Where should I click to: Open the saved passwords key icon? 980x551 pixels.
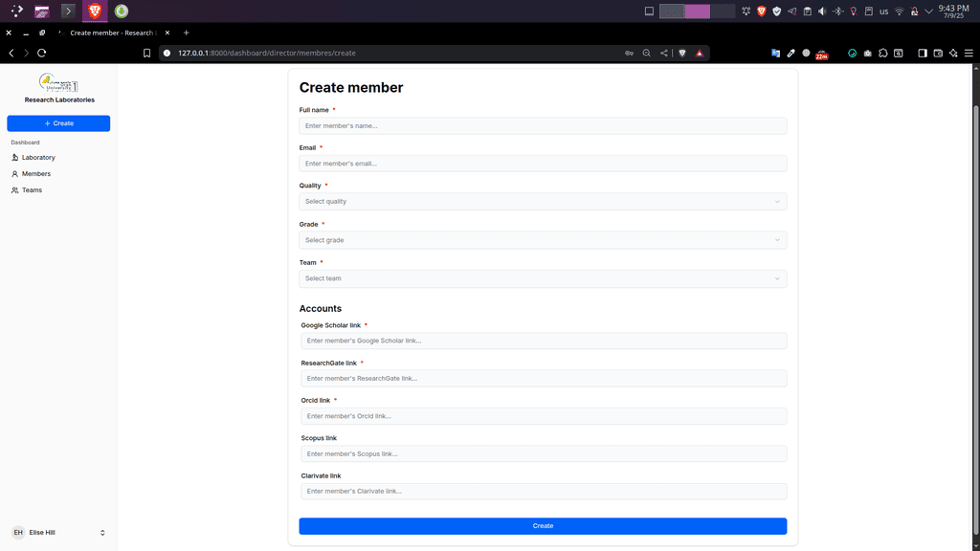pyautogui.click(x=630, y=54)
